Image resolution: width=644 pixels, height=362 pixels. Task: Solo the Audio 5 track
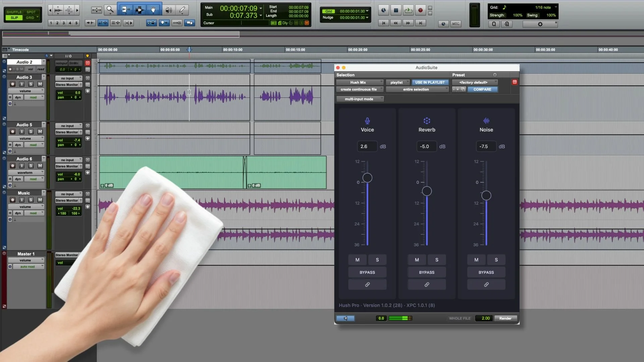31,132
